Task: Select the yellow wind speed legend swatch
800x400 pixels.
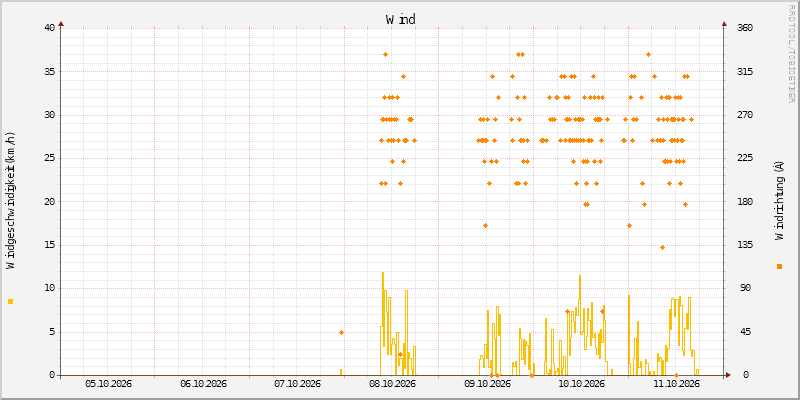Action: 10,302
